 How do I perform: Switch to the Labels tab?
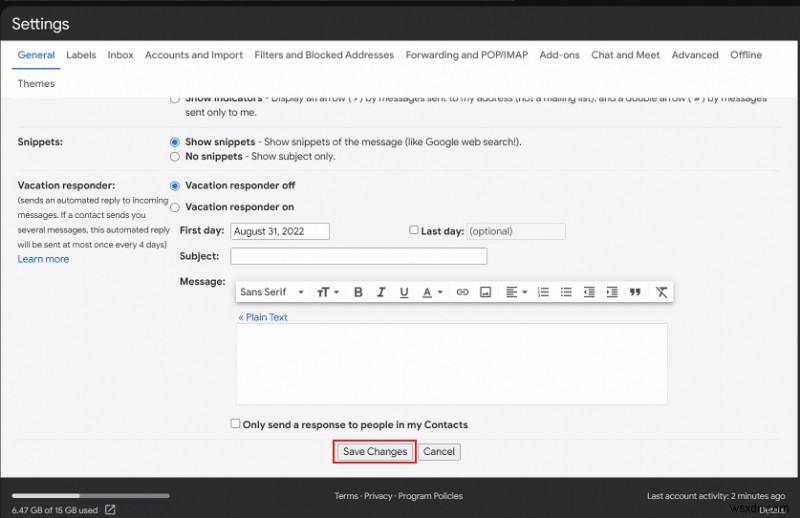81,55
